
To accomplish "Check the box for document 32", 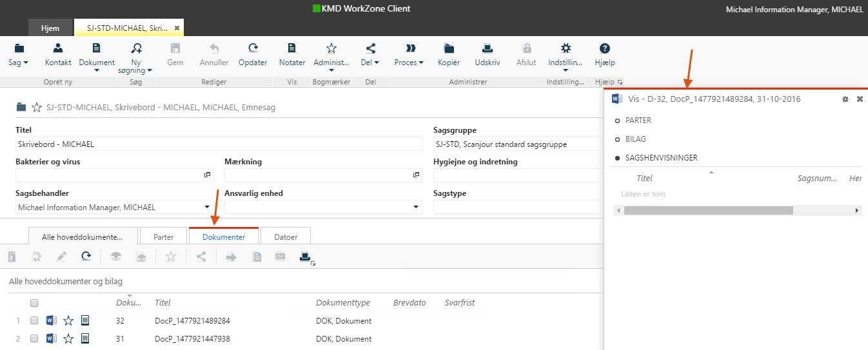I will [34, 320].
